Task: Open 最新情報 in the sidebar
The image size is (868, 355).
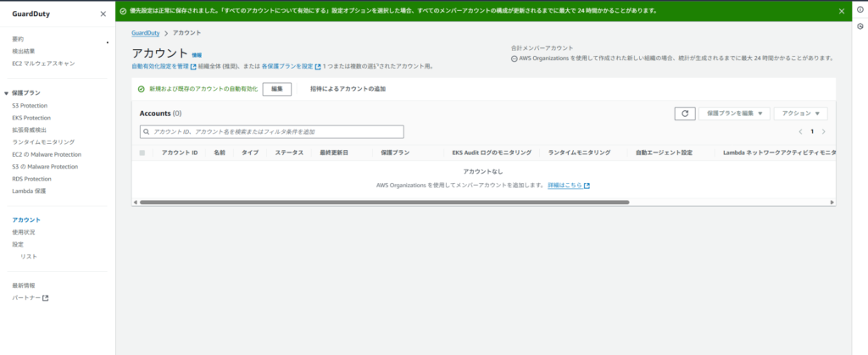Action: pos(23,286)
